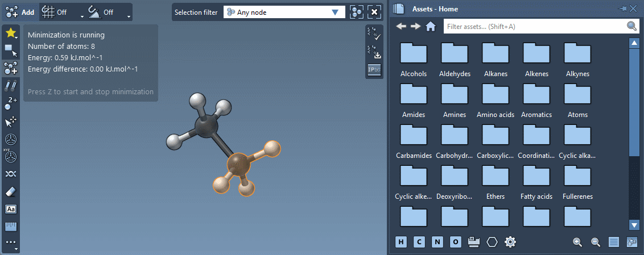The image size is (644, 255).
Task: Toggle the grid snapping Off button
Action: [x=56, y=12]
